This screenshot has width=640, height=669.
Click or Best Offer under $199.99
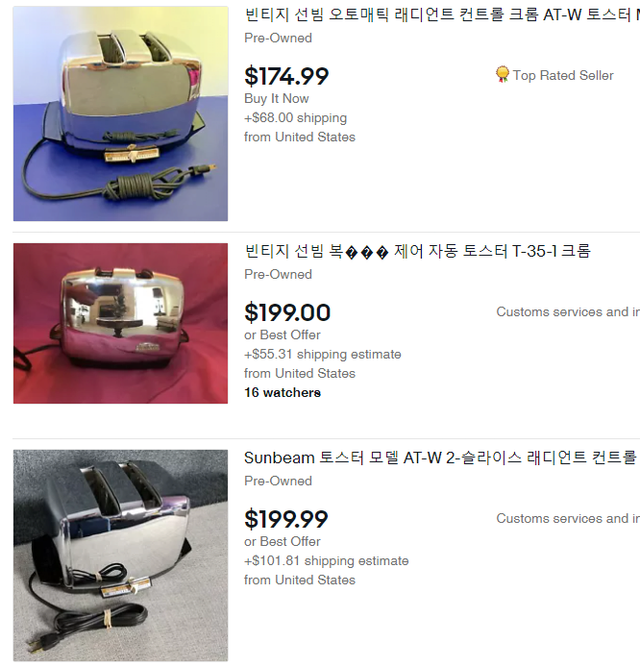tap(282, 541)
